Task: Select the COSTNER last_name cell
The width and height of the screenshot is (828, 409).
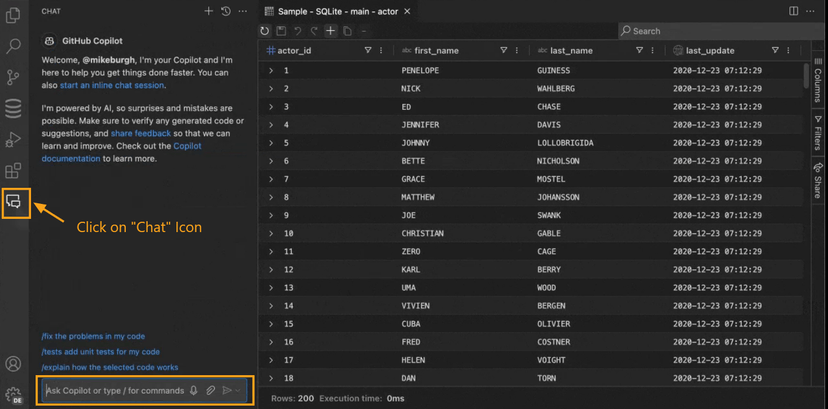Action: [553, 342]
